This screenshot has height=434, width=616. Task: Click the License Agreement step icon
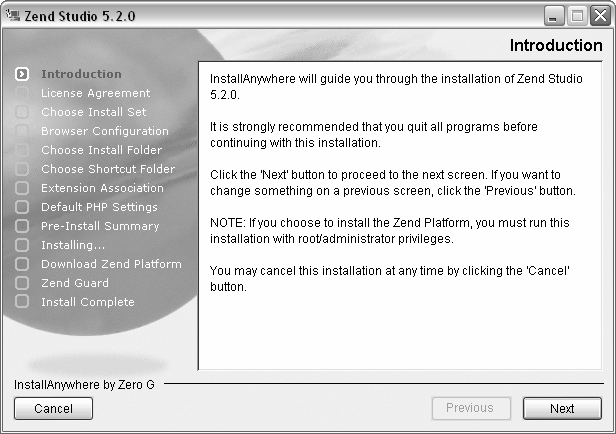click(22, 93)
